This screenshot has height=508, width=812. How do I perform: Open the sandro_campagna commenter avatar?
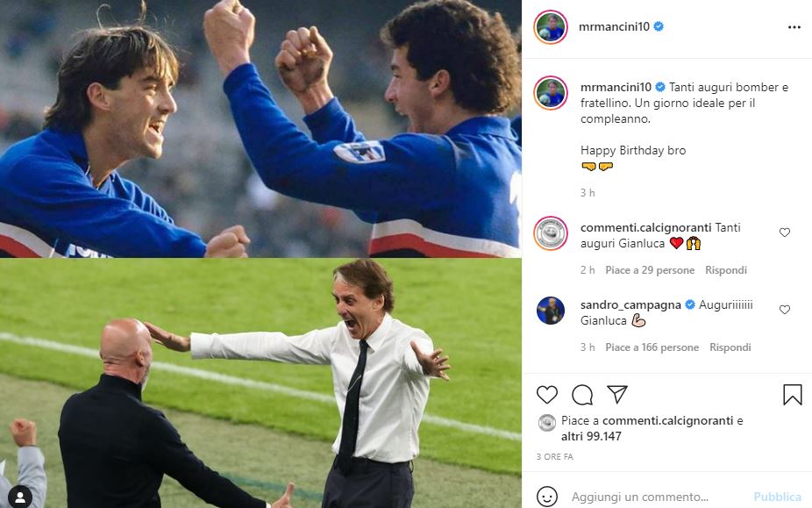[551, 310]
